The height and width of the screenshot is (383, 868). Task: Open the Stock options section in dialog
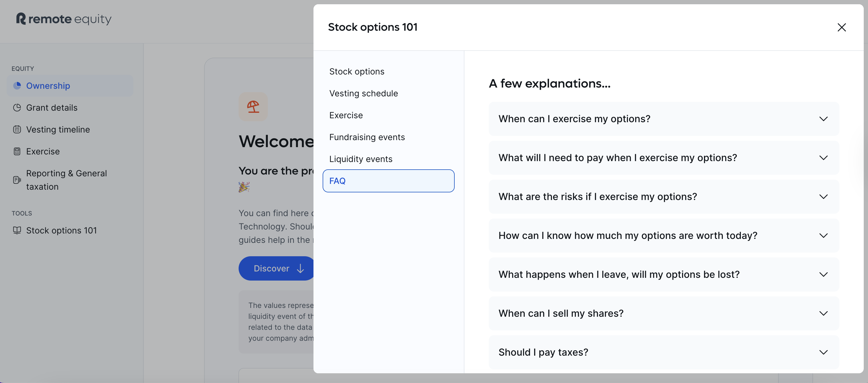pyautogui.click(x=388, y=71)
